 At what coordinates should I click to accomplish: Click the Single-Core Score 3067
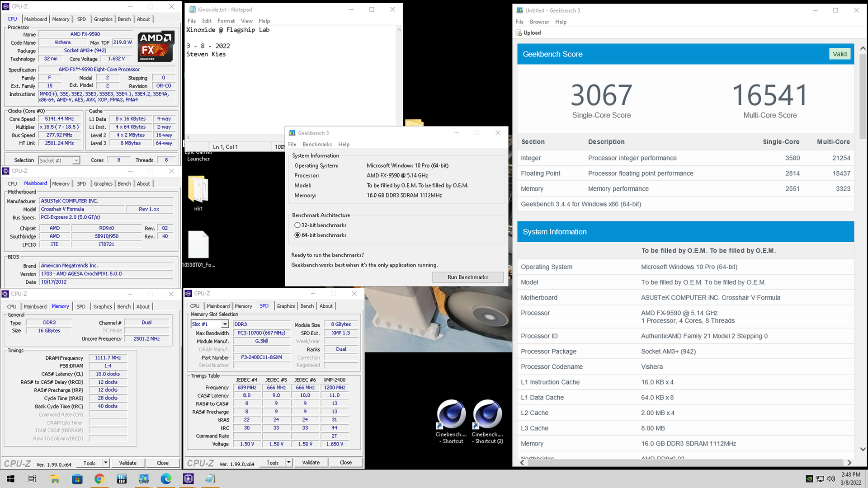pos(601,95)
